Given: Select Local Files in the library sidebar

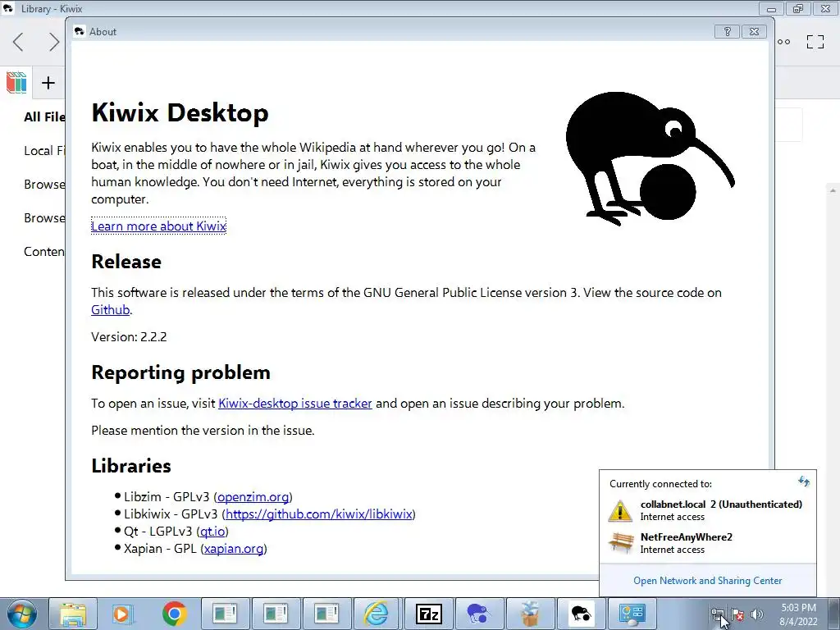Looking at the screenshot, I should point(44,151).
